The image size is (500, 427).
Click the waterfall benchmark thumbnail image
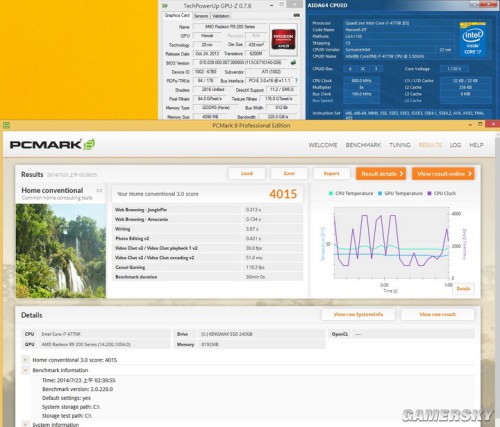click(x=61, y=251)
